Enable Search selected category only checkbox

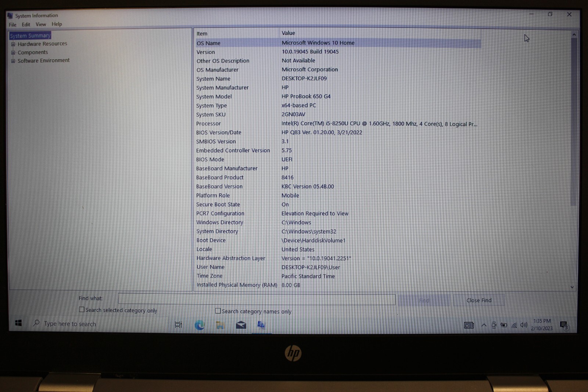(82, 310)
